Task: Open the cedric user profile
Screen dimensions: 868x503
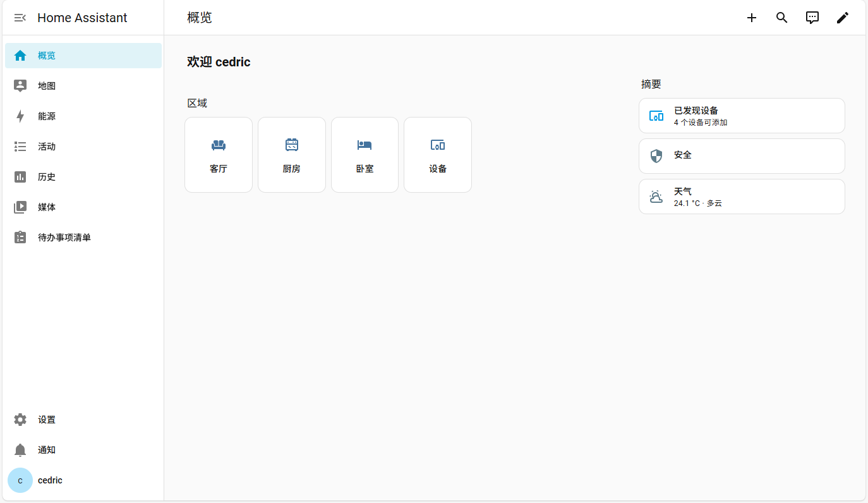Action: 83,480
